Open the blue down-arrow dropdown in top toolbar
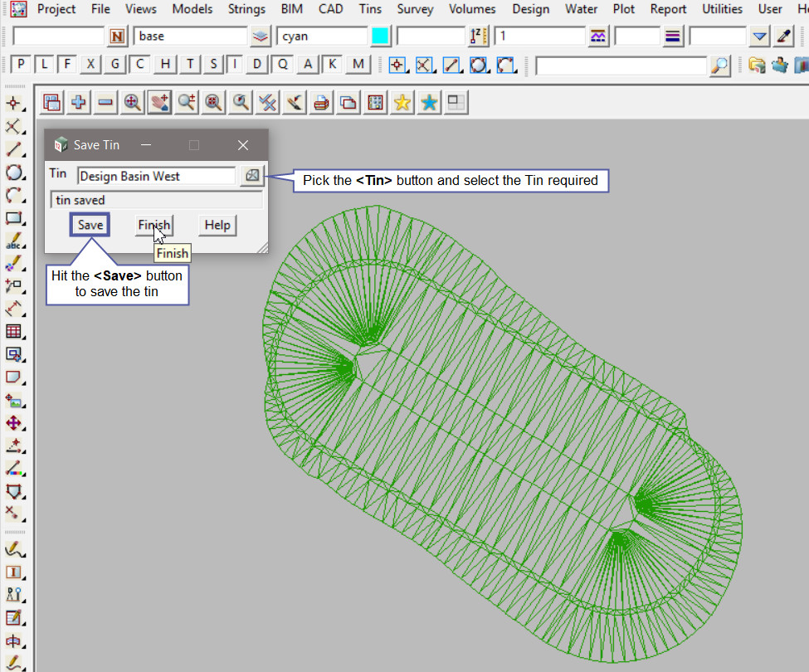Image resolution: width=809 pixels, height=672 pixels. (759, 37)
